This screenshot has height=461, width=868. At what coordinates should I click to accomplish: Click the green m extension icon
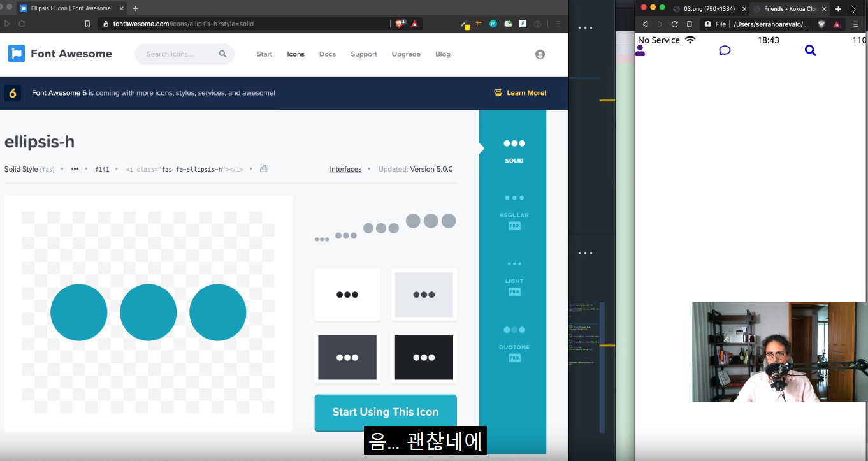tap(493, 24)
